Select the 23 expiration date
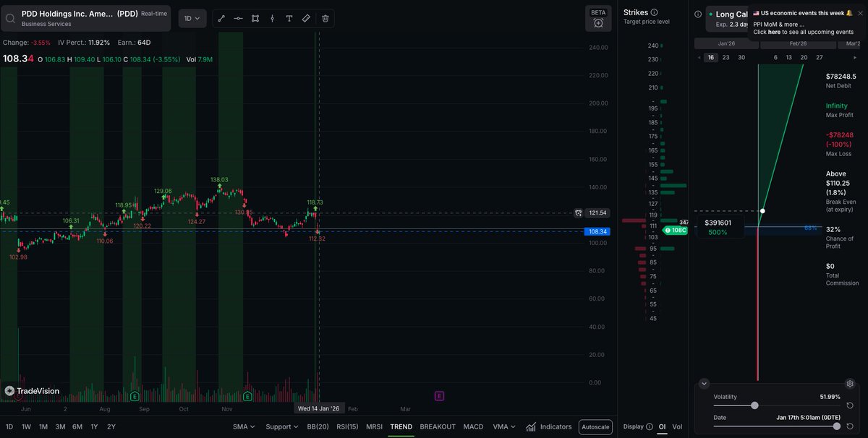Viewport: 868px width, 438px height. click(726, 57)
